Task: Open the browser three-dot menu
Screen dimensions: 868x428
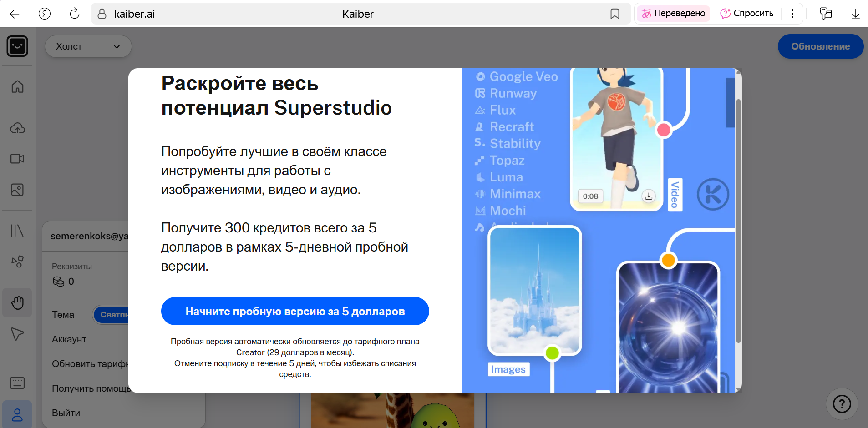Action: pyautogui.click(x=792, y=14)
